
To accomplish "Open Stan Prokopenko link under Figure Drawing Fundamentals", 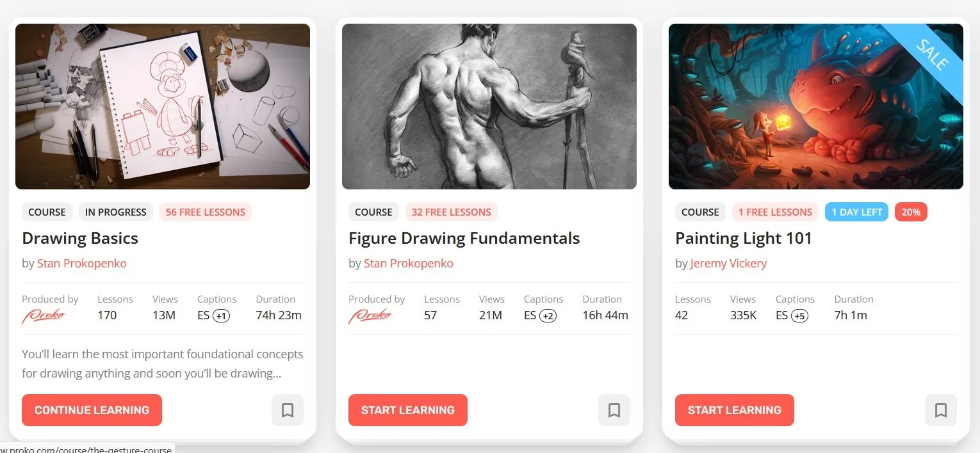I will pyautogui.click(x=409, y=263).
